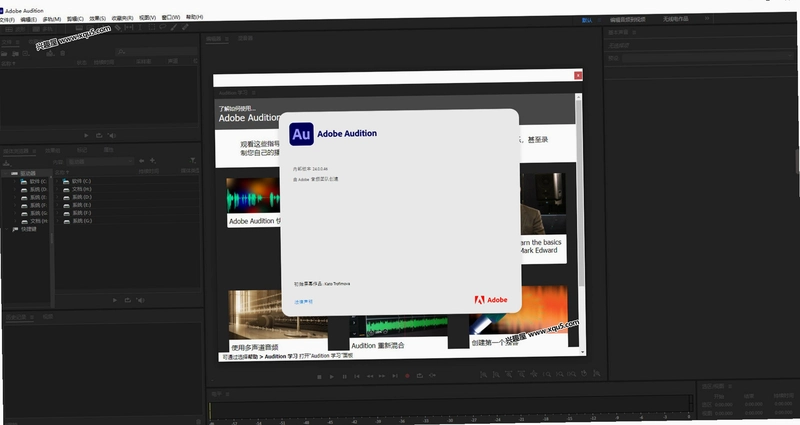Open the workspace overflow chevron menu
The image size is (800, 425).
click(707, 18)
